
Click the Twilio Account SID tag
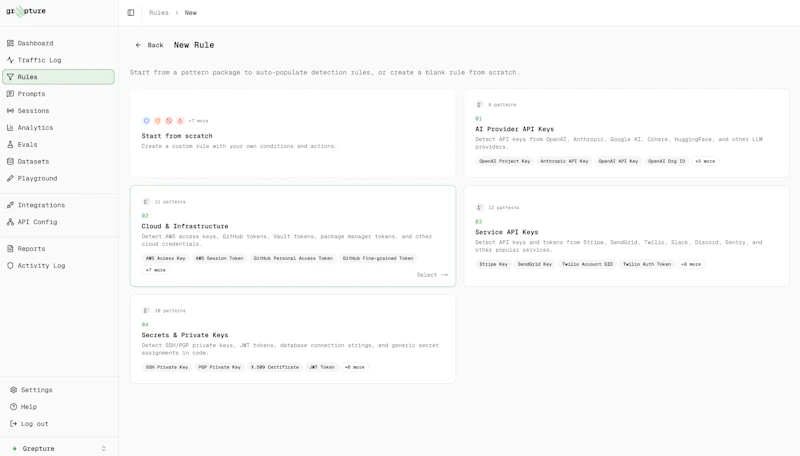(x=587, y=264)
